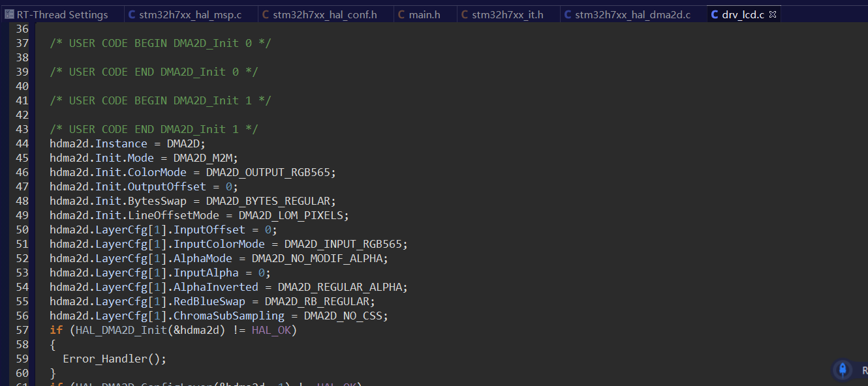Click the floating rocket icon
Viewport: 868px width, 386px height.
click(843, 370)
